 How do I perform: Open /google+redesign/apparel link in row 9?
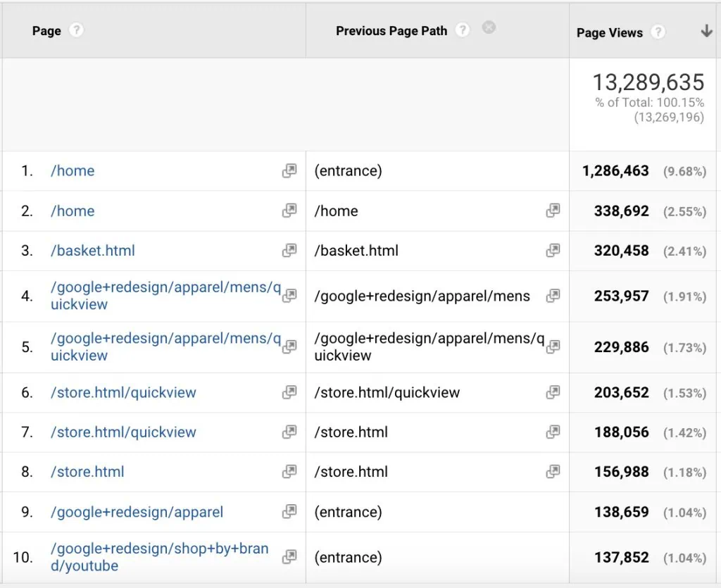(137, 512)
